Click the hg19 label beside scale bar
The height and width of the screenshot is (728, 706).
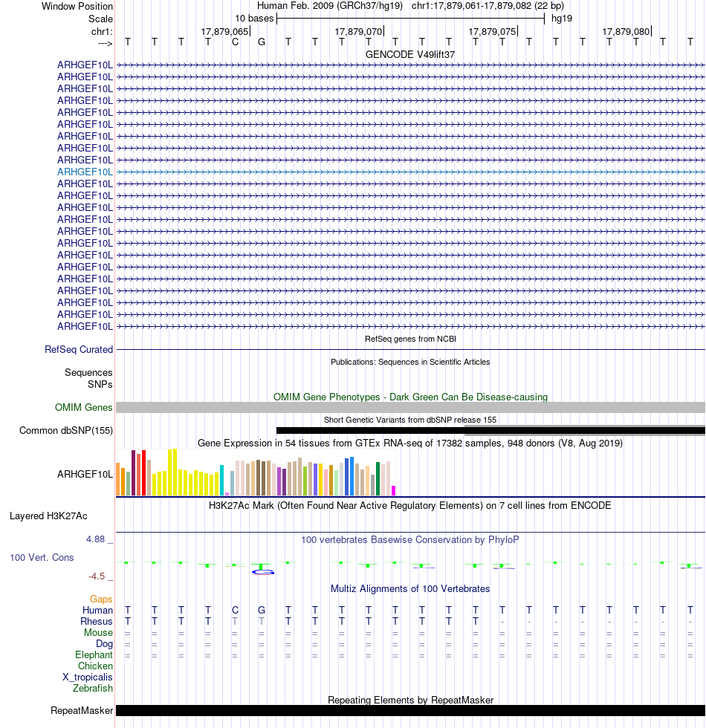coord(562,19)
